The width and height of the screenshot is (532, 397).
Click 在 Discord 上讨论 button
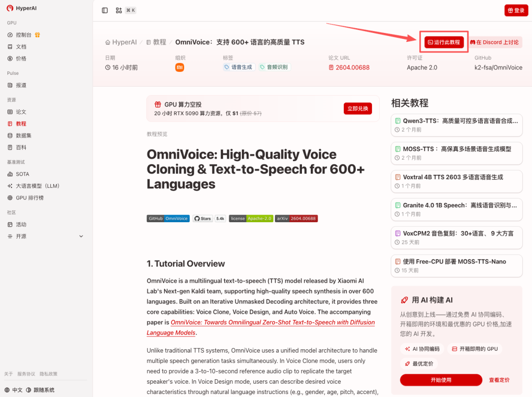[x=495, y=42]
